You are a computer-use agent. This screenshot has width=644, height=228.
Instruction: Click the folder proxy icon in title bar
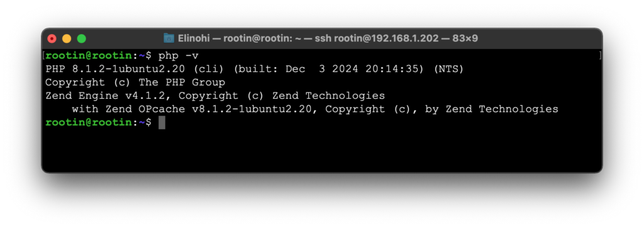coord(169,38)
